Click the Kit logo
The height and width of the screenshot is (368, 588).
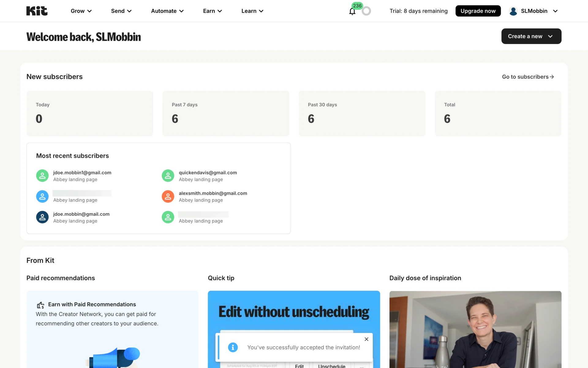[x=37, y=11]
